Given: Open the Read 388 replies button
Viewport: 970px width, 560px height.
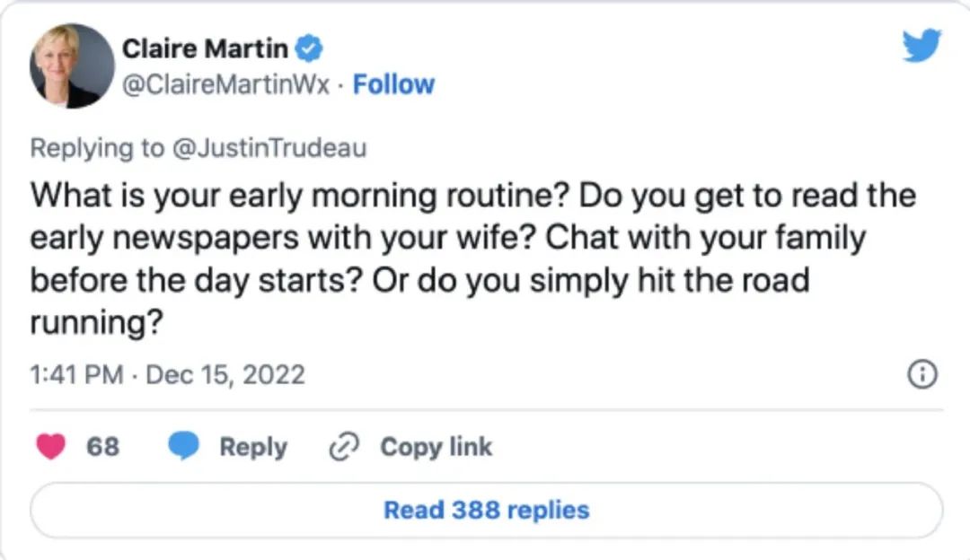Looking at the screenshot, I should 486,511.
